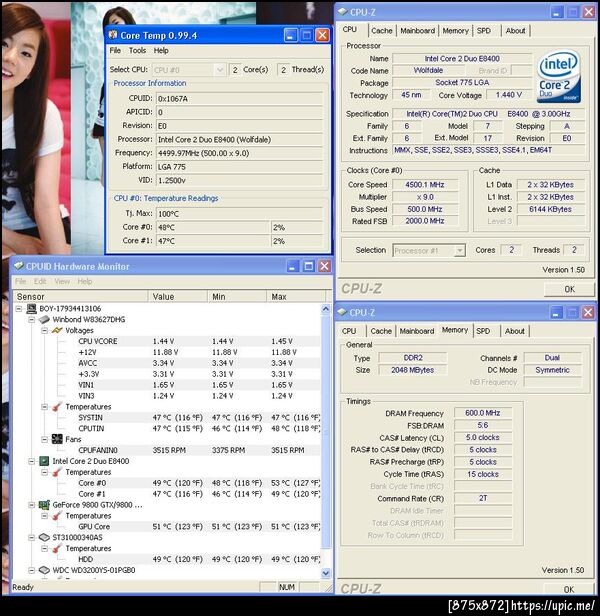Open the Tools menu in Core Temp
This screenshot has height=616, width=600.
pos(138,50)
